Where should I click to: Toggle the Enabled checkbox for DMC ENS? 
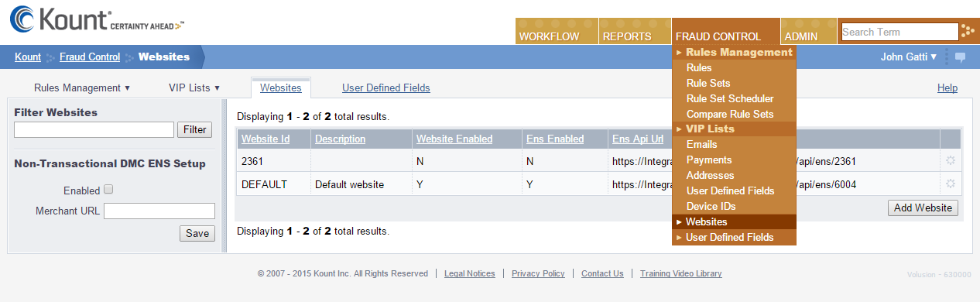pos(108,189)
